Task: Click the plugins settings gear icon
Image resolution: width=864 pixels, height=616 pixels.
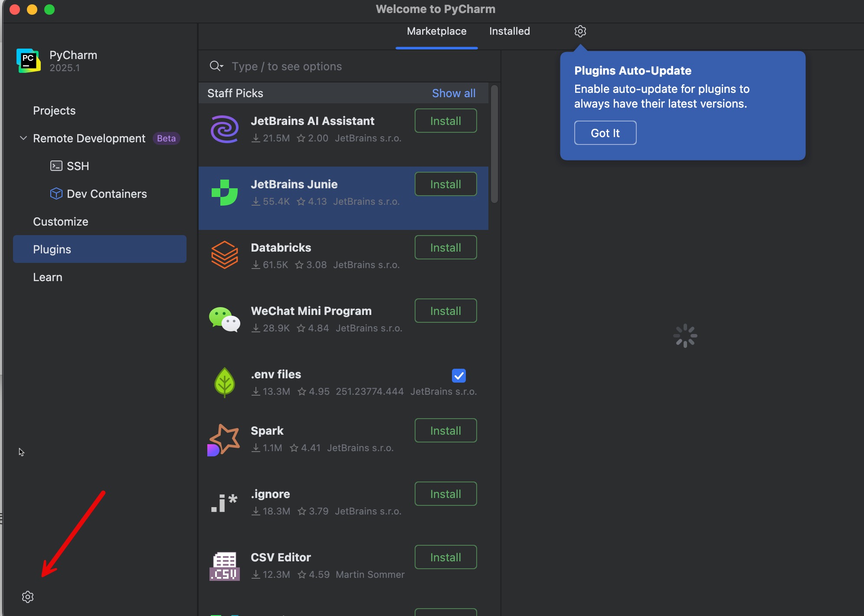Action: pos(580,31)
